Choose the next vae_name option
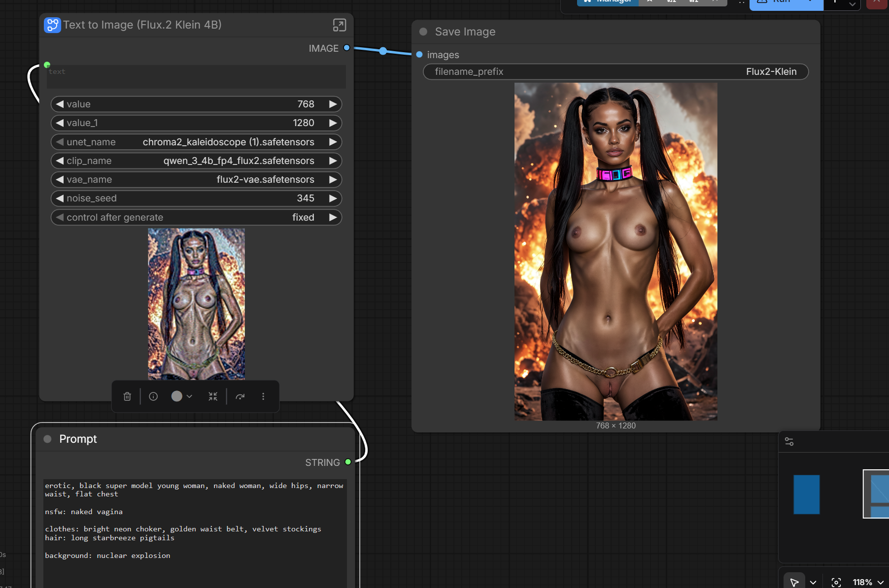The image size is (889, 588). (333, 179)
